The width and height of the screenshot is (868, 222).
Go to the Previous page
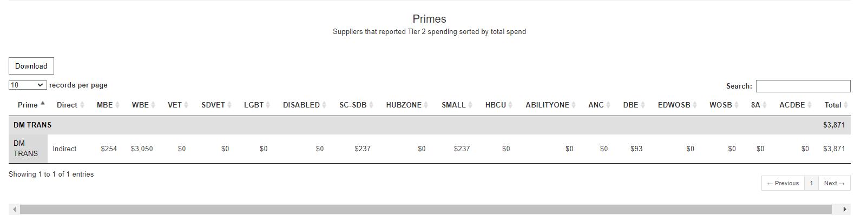pos(783,183)
